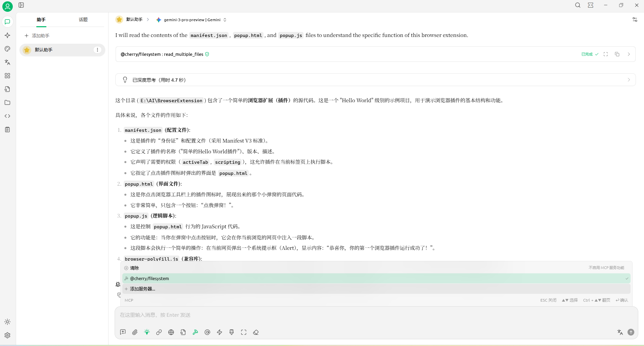This screenshot has width=644, height=346.
Task: Enable web search with the globe icon
Action: 171,332
